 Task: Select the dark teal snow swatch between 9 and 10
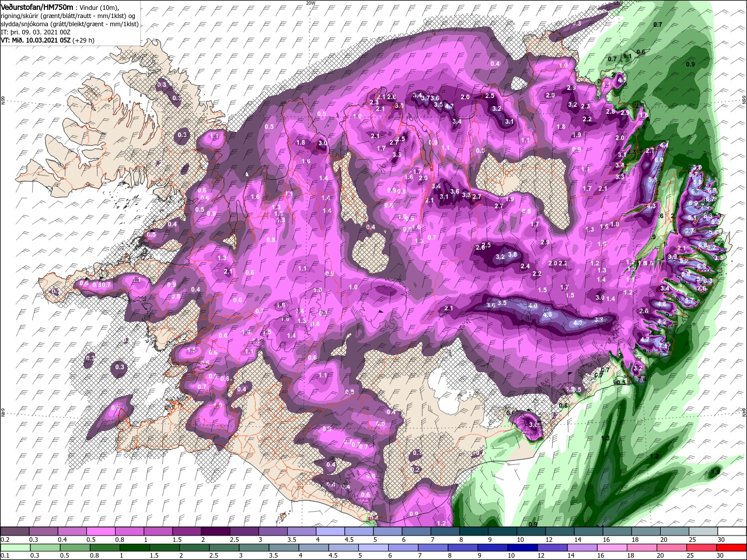tap(502, 531)
